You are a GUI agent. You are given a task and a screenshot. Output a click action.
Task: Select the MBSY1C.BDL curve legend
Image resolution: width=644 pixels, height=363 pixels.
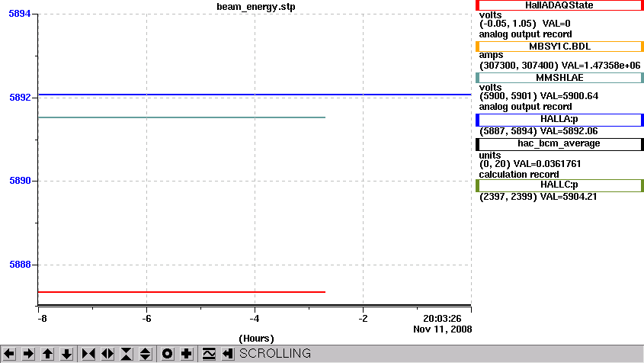pos(559,47)
